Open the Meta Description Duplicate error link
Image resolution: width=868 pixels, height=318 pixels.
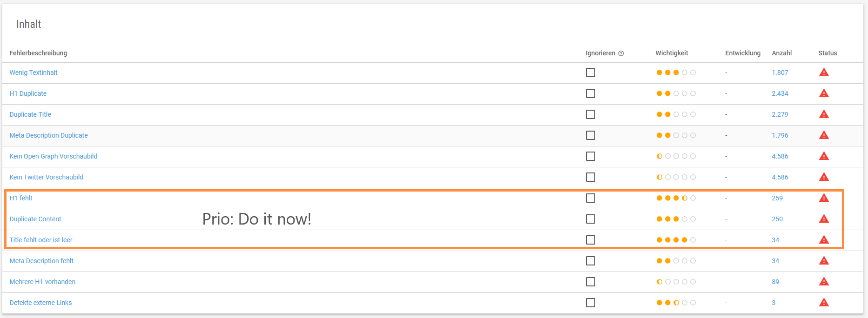pos(49,135)
